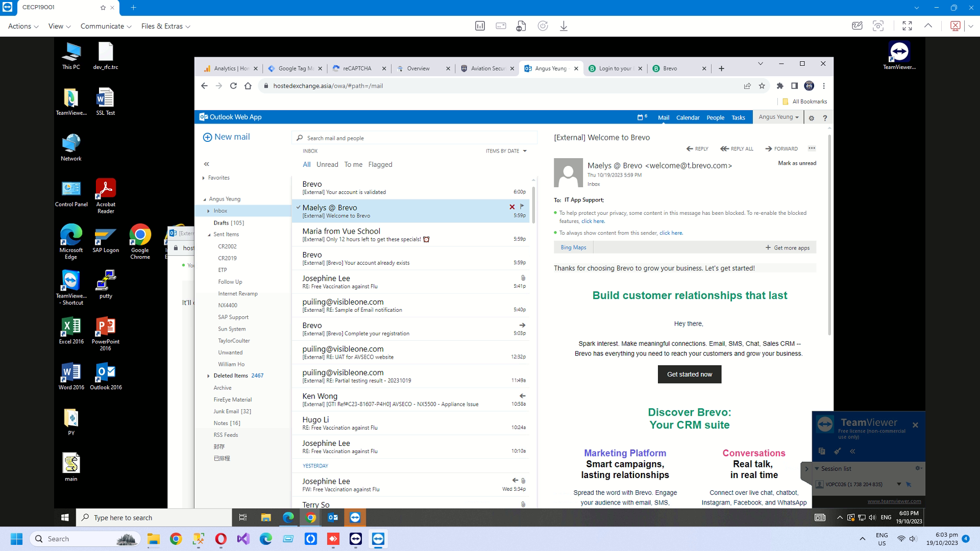Show All messages filter
The height and width of the screenshot is (551, 980).
(306, 164)
